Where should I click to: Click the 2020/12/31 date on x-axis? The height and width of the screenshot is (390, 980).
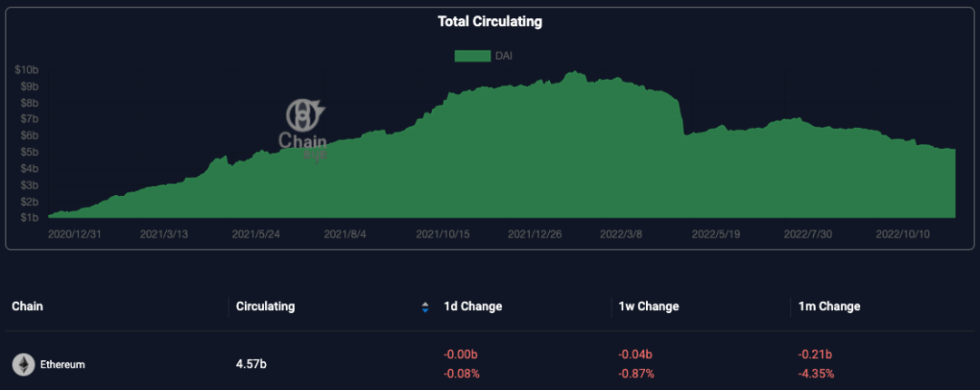[73, 234]
